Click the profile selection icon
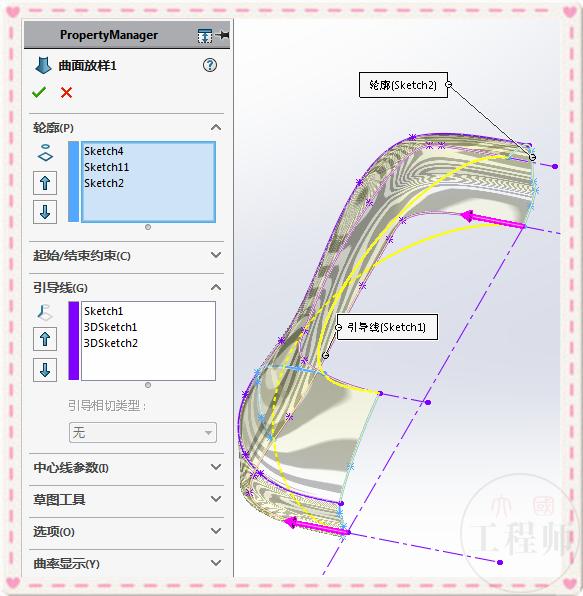Image resolution: width=583 pixels, height=596 pixels. [x=45, y=153]
